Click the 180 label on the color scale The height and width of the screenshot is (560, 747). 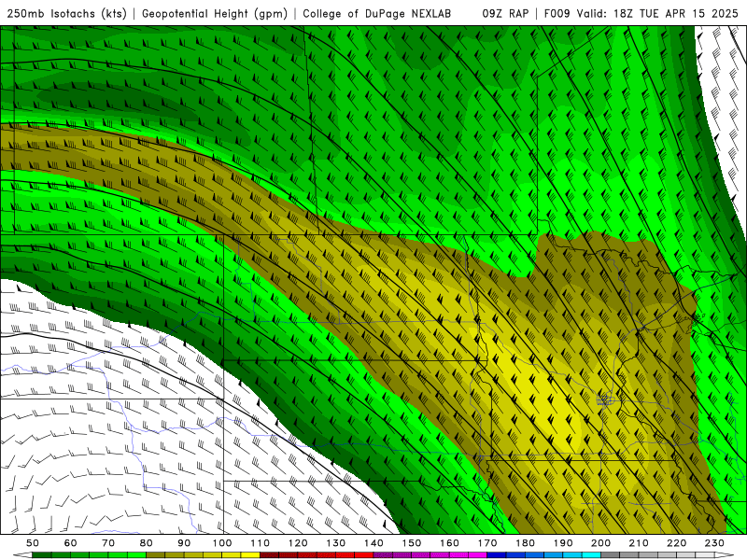pyautogui.click(x=525, y=543)
